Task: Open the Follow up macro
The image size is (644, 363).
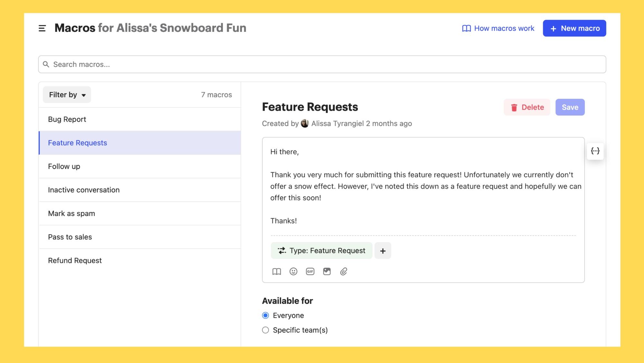Action: tap(140, 166)
